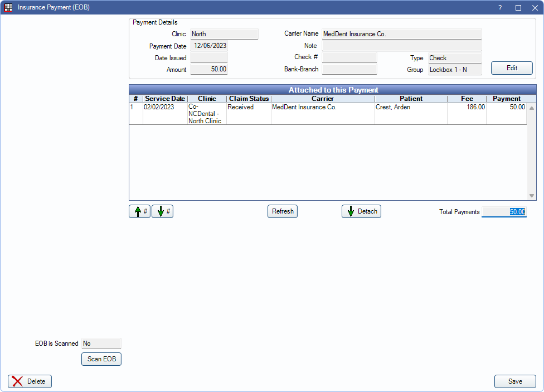Click the Patient column header
Screen dimensions: 544x392
pos(411,99)
